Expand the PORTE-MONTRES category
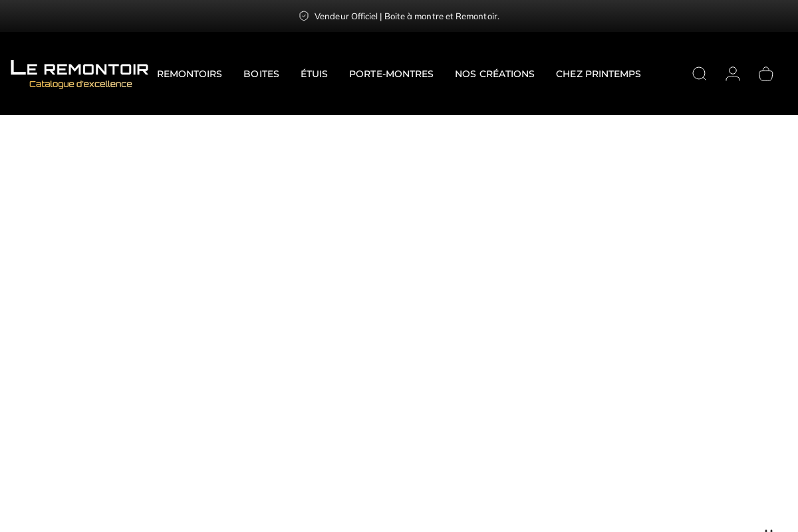798x532 pixels. (x=391, y=74)
